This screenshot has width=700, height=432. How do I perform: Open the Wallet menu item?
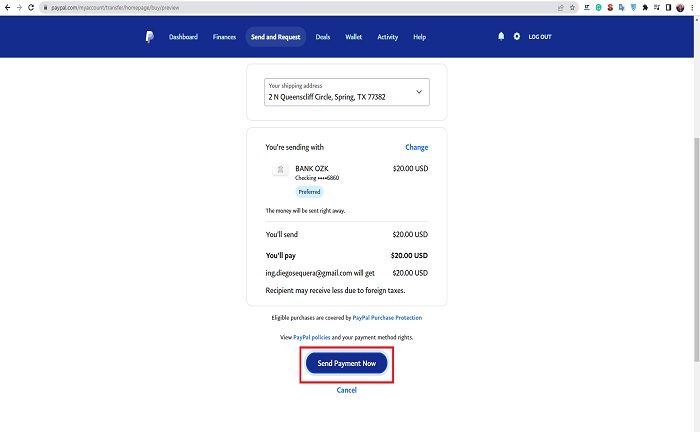pos(354,37)
